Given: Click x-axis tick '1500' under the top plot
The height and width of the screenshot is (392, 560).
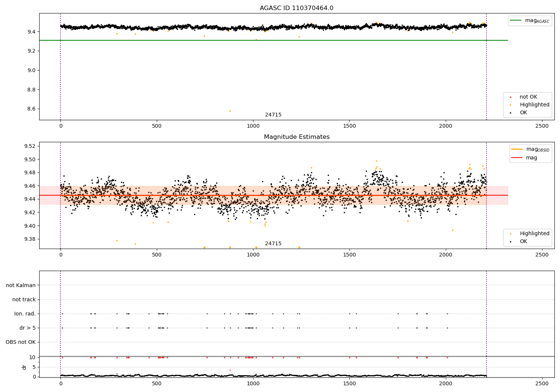Looking at the screenshot, I should click(x=349, y=126).
